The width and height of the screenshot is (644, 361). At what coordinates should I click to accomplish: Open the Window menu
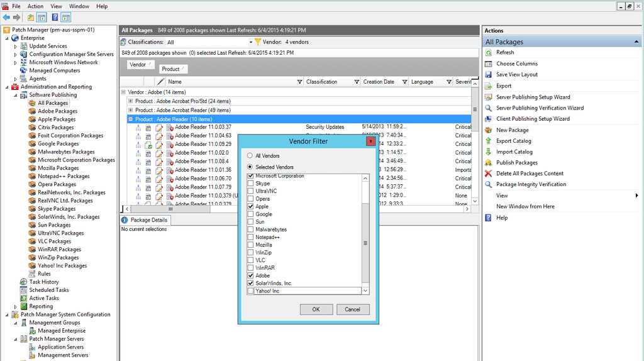point(79,6)
